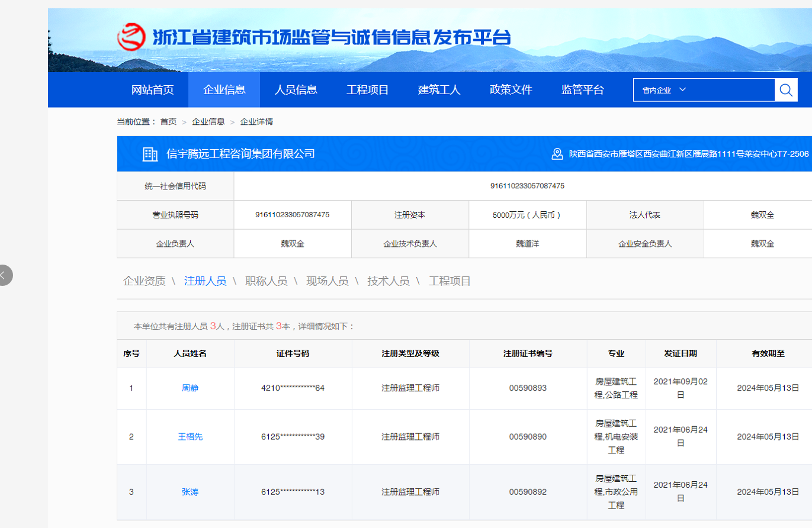The width and height of the screenshot is (812, 528).
Task: Click the platform logo in the header
Action: tap(131, 38)
